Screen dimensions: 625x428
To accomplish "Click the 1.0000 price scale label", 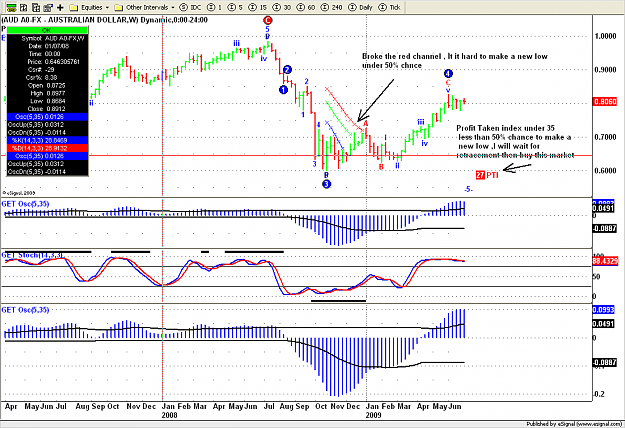I will 605,36.
